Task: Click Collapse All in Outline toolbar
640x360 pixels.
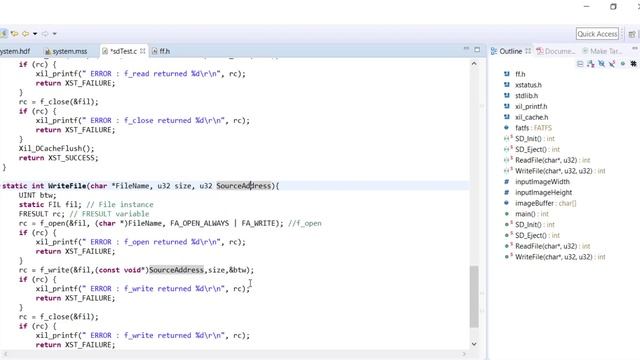Action: (580, 64)
